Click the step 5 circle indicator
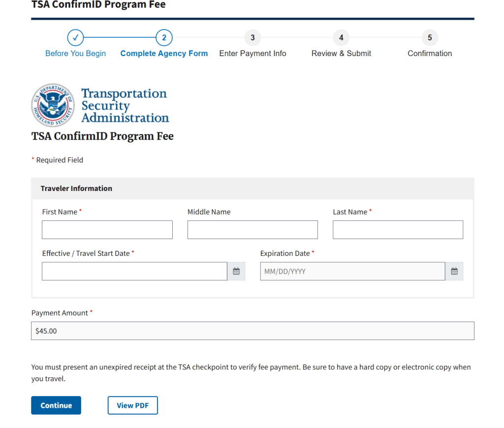Viewport: 504px width, 428px height. 430,37
